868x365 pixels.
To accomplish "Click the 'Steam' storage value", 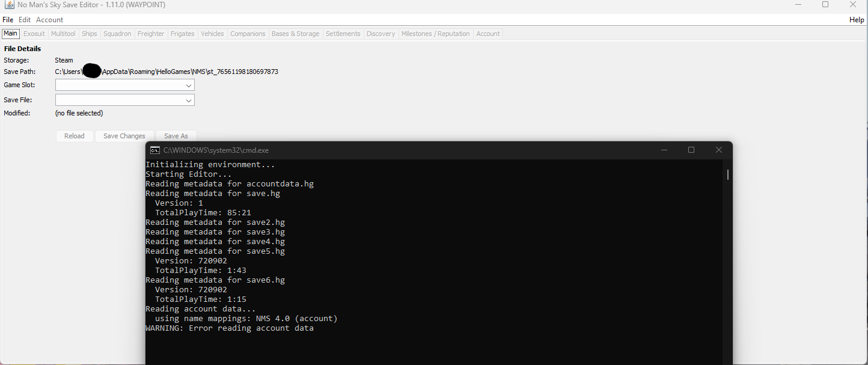I will [x=64, y=60].
